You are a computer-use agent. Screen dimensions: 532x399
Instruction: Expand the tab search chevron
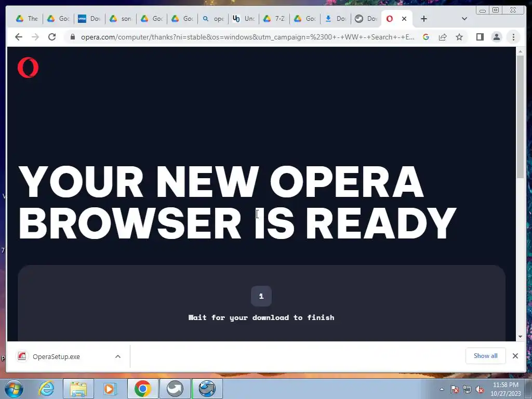click(464, 19)
